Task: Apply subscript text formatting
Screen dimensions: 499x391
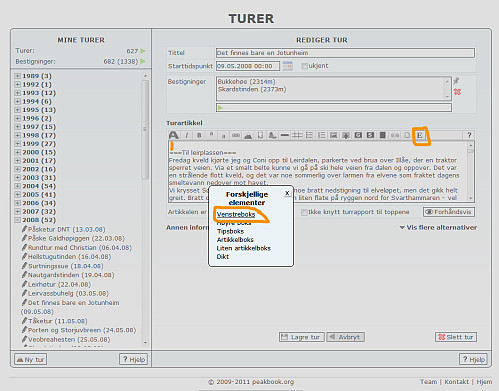Action: 224,135
